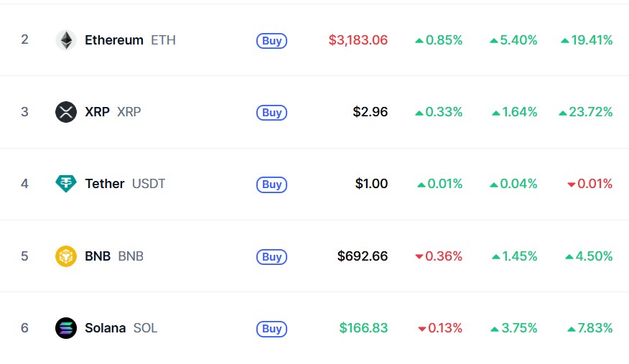Screen dimensions: 629x364
Task: Open the BNB coin name link
Action: pos(98,256)
